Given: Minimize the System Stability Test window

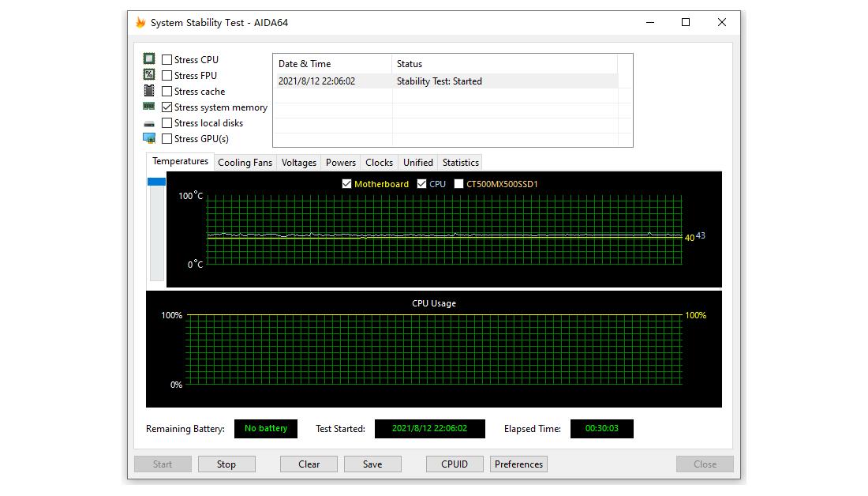Looking at the screenshot, I should pos(650,22).
